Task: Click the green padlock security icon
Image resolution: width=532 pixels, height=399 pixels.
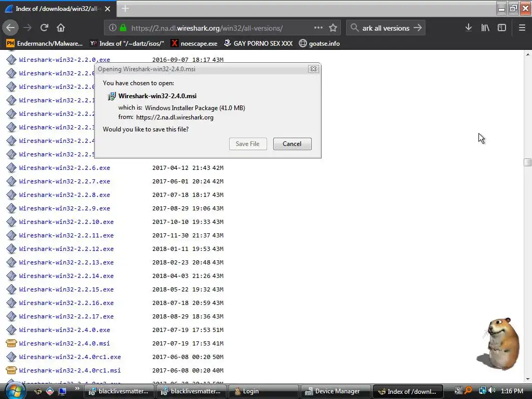Action: pyautogui.click(x=123, y=28)
